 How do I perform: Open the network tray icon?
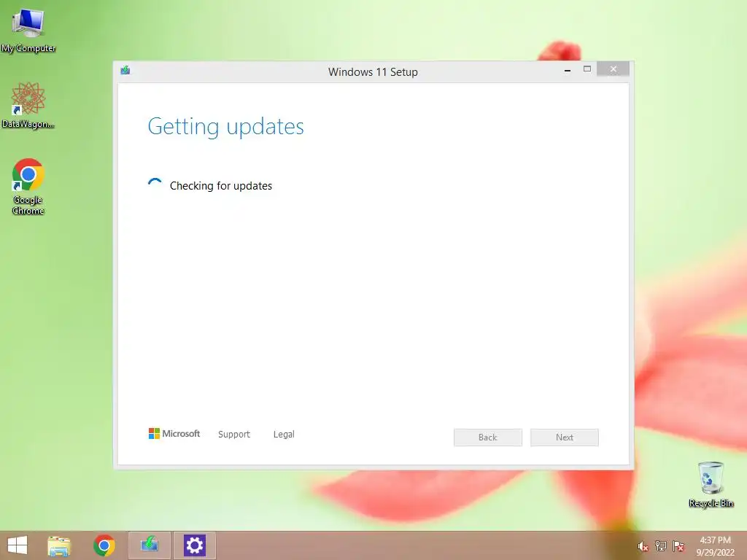660,546
